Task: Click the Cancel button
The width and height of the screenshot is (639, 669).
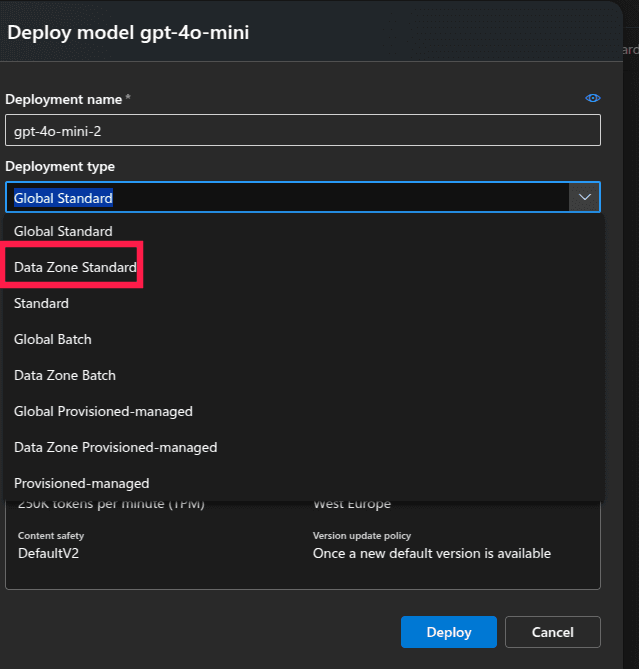Action: [552, 632]
